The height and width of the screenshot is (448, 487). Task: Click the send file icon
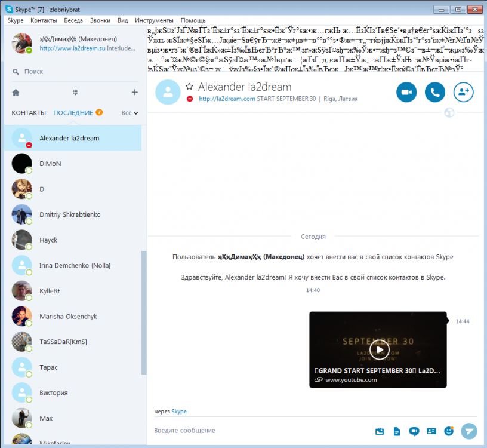point(396,431)
